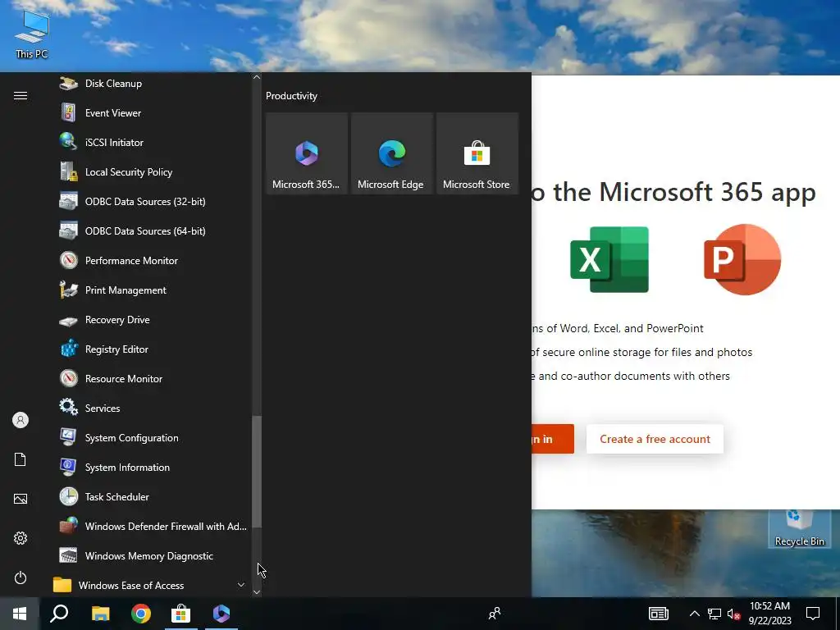Launch ODBC Data Sources (64-bit)
The width and height of the screenshot is (840, 630).
pyautogui.click(x=150, y=231)
